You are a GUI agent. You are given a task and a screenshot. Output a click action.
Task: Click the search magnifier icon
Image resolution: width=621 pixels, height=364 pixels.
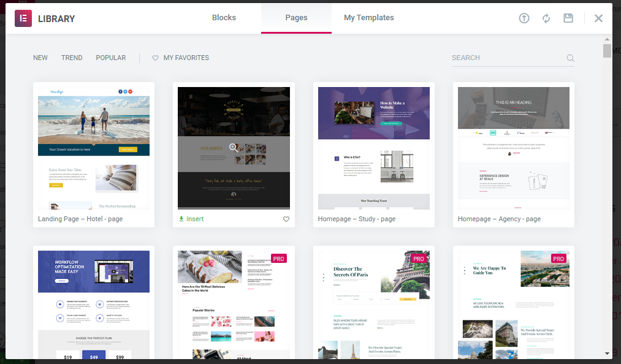coord(570,58)
